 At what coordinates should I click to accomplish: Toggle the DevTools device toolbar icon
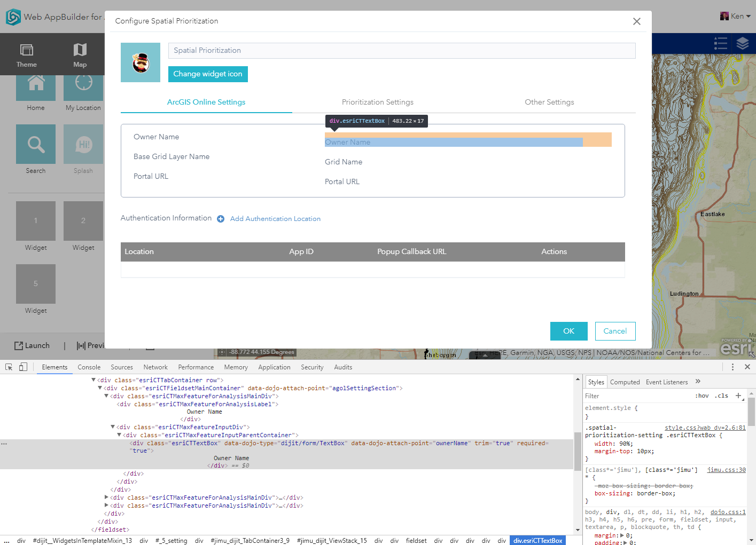[23, 367]
